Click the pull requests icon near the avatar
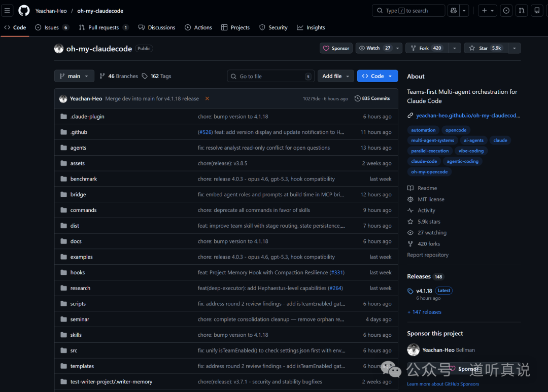 tap(521, 10)
